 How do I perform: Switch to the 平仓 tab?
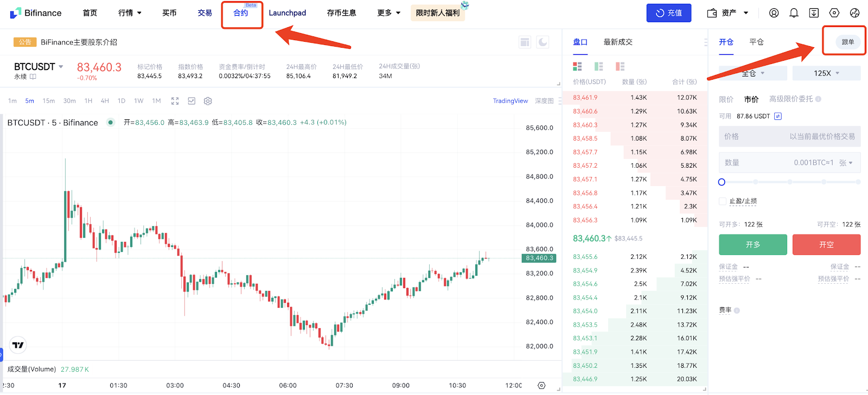click(756, 42)
